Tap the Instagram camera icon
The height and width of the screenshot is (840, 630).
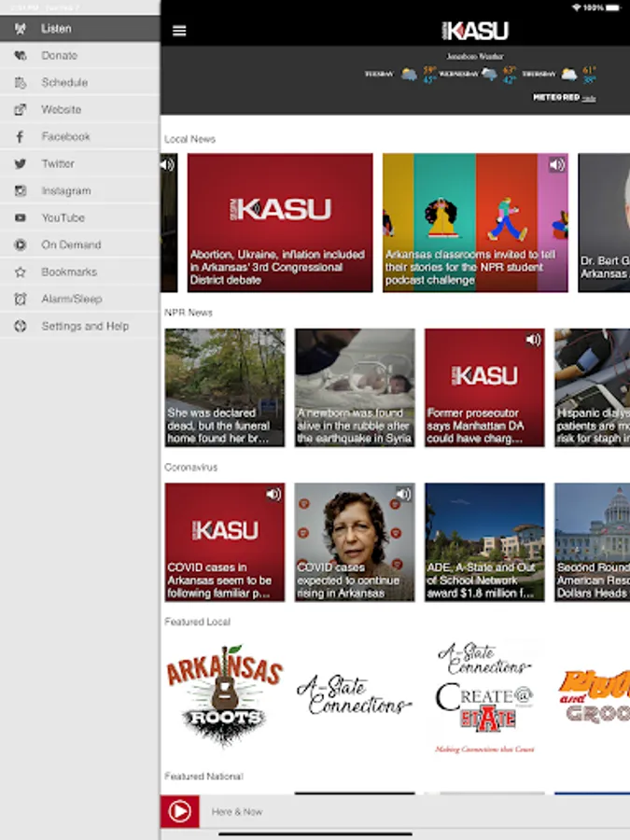[x=21, y=190]
